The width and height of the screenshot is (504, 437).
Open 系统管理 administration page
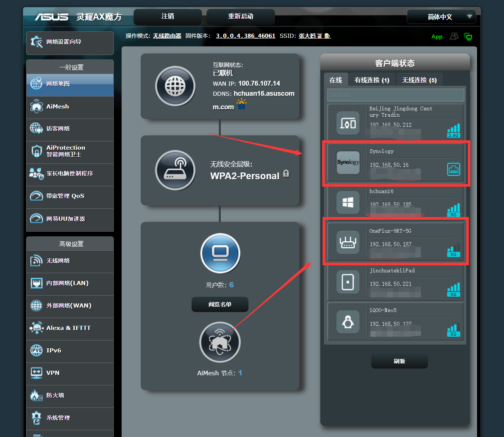click(70, 419)
